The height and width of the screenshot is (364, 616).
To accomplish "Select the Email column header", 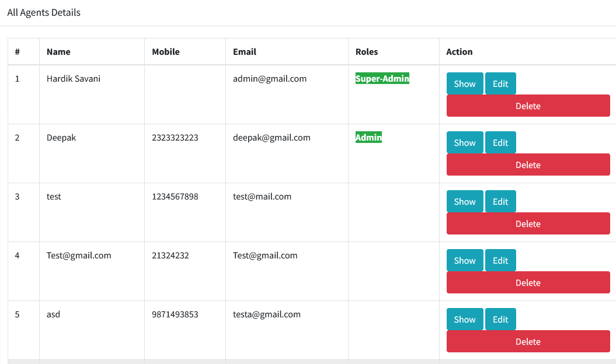I will click(x=245, y=52).
